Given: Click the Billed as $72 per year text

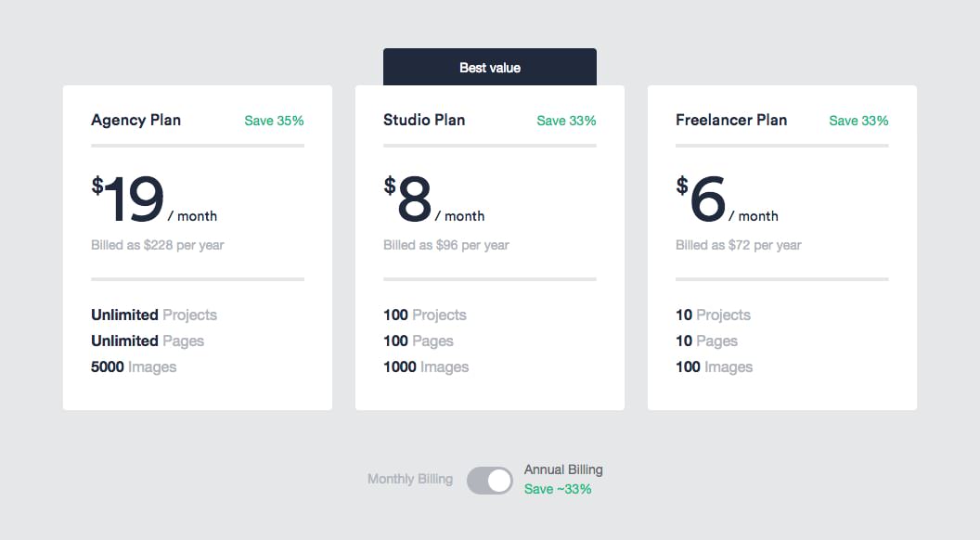Looking at the screenshot, I should click(738, 245).
